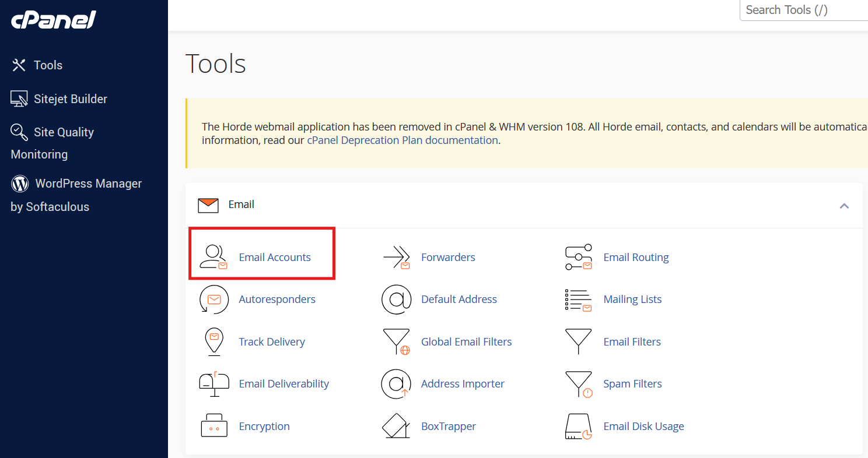The width and height of the screenshot is (868, 458).
Task: Click the Global Email Filters funnel icon
Action: point(397,341)
